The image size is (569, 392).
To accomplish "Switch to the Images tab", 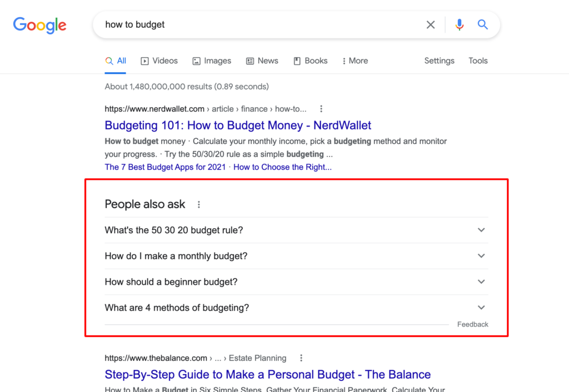I will (212, 61).
